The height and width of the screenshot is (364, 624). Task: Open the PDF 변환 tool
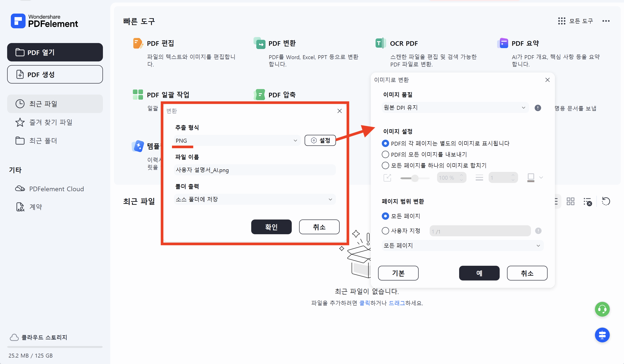click(x=282, y=43)
